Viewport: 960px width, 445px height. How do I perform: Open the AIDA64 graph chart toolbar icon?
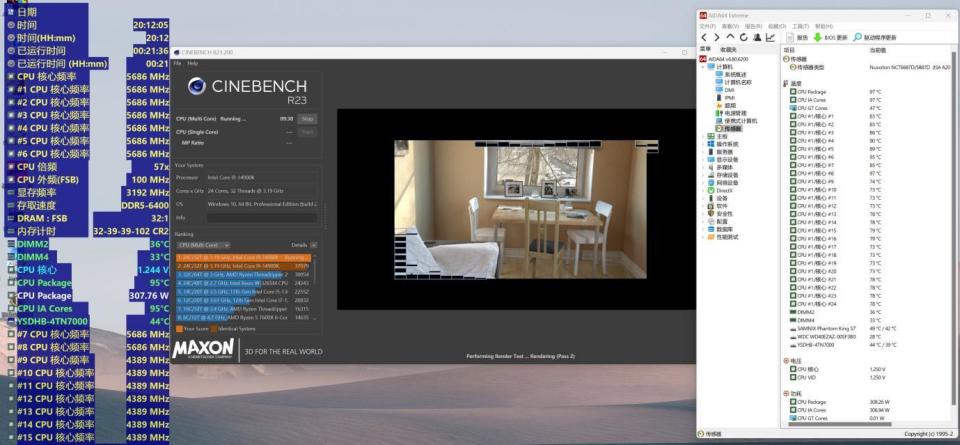click(770, 37)
